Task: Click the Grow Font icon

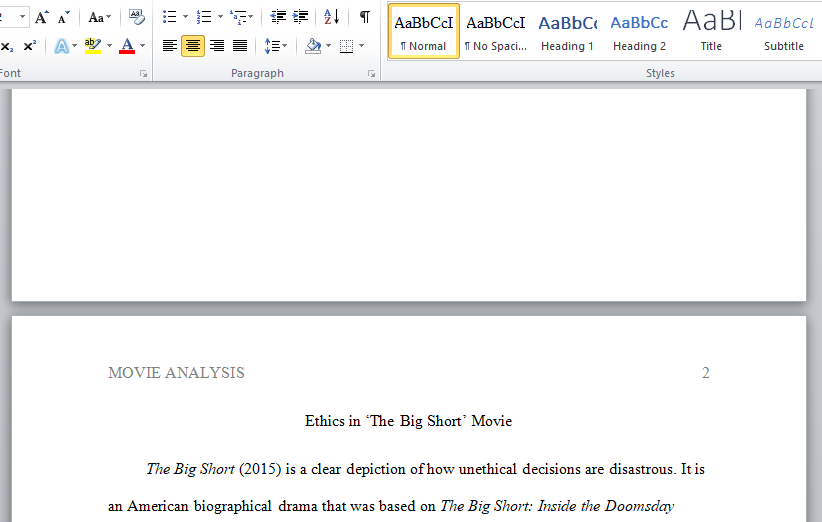Action: (42, 17)
